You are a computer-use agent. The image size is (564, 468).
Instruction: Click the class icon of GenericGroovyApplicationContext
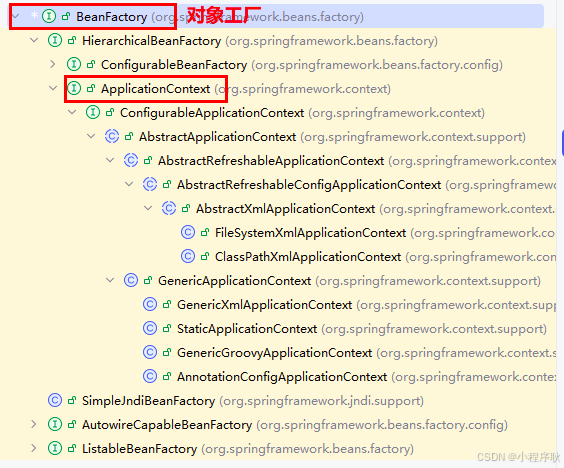click(x=150, y=352)
